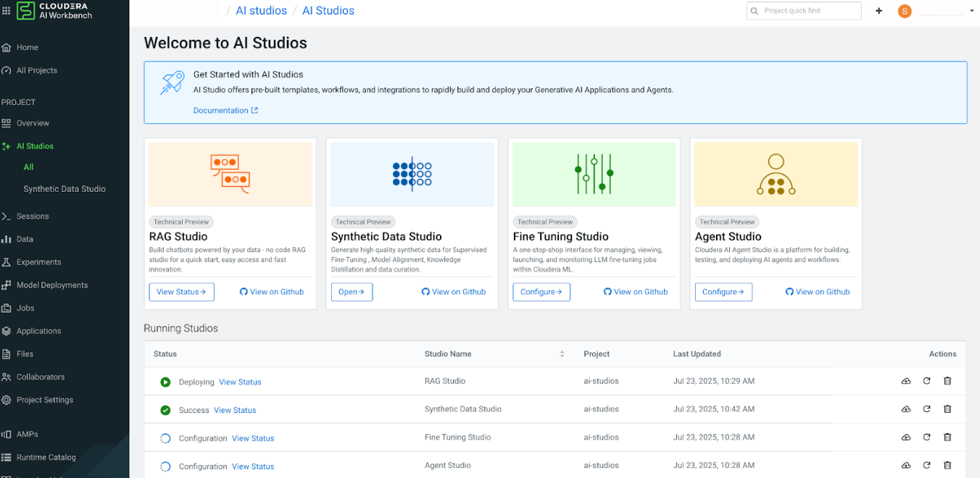Click the orange user avatar icon
The image size is (980, 478).
(x=904, y=11)
